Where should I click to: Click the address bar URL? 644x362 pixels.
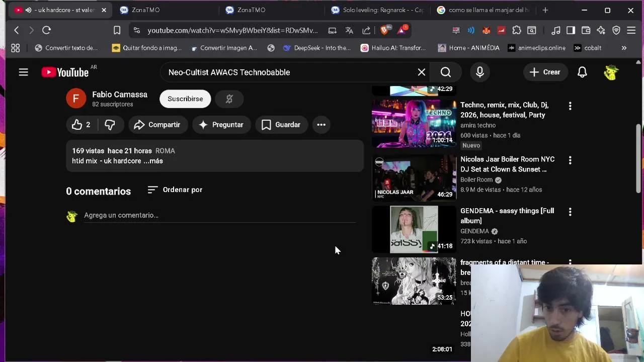tap(232, 30)
